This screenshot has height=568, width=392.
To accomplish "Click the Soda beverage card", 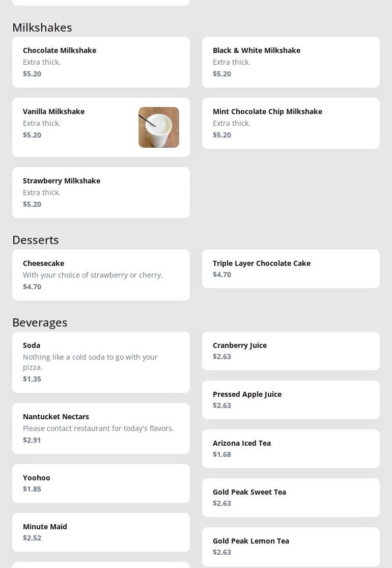I will pos(101,362).
